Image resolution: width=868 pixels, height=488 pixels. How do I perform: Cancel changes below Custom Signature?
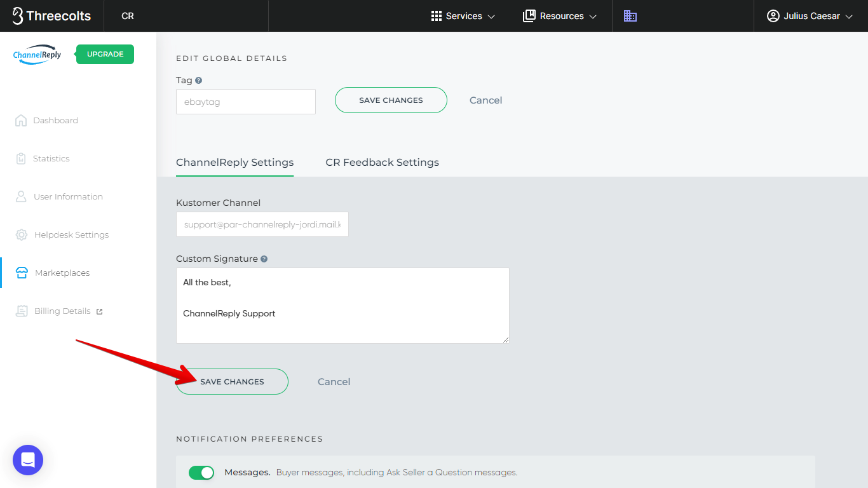click(334, 382)
